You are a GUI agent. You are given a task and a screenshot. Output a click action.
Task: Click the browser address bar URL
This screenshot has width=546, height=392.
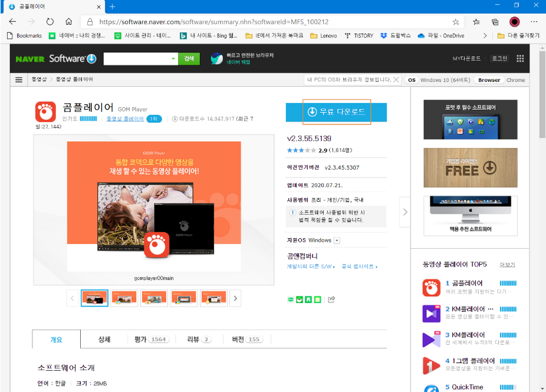coord(214,22)
